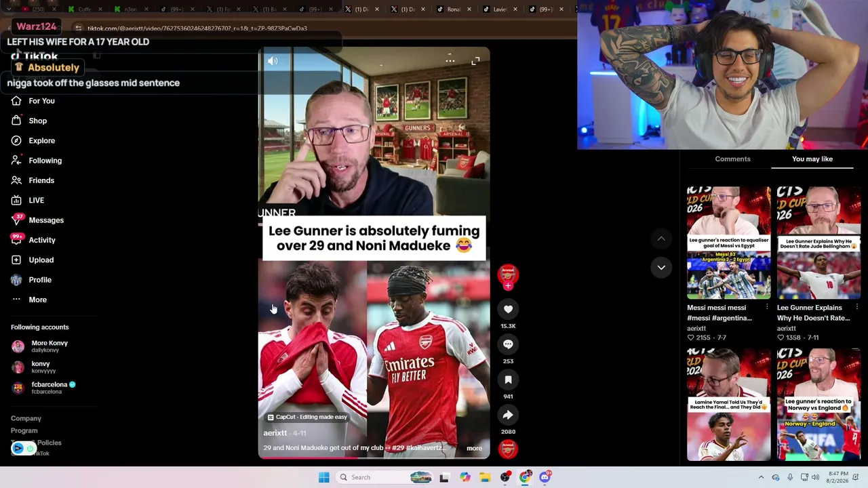
Task: Open the Program footer link
Action: point(24,431)
